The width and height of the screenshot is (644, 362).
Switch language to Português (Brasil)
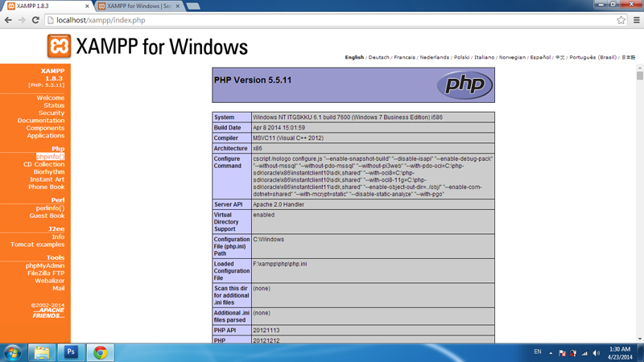[x=592, y=57]
